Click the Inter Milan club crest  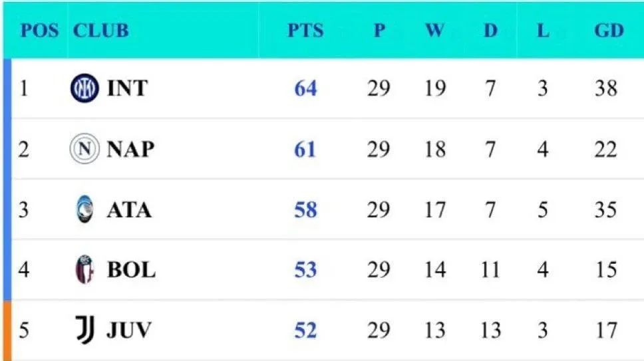click(84, 88)
